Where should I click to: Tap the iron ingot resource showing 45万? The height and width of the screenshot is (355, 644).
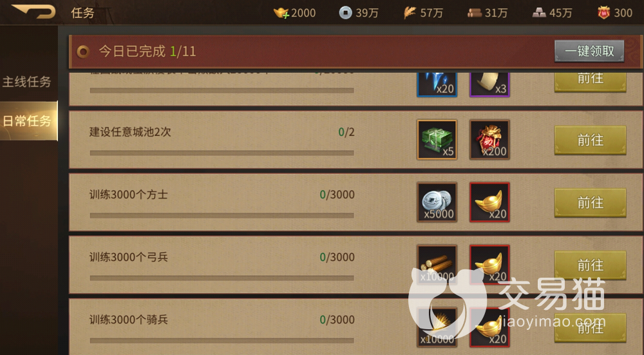[553, 13]
